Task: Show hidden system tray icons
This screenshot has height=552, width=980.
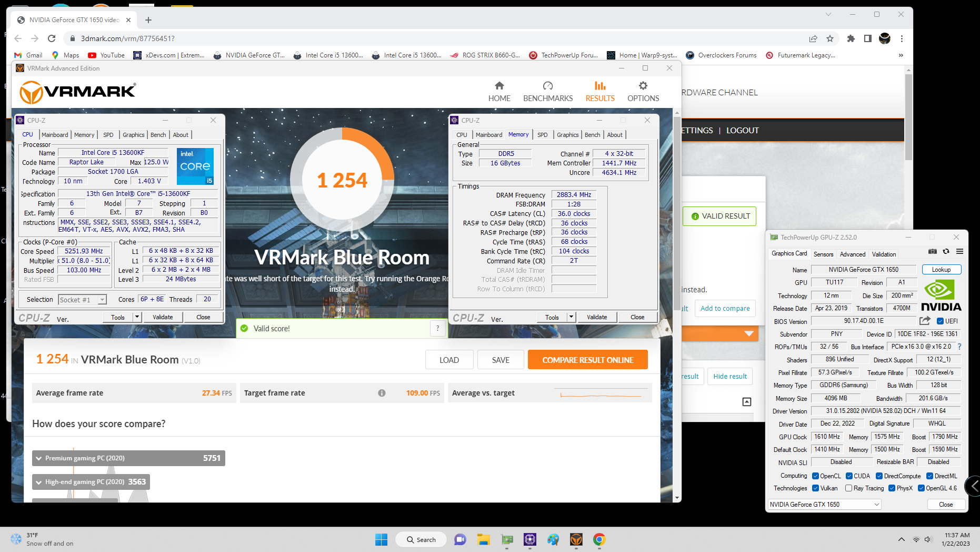Action: pos(902,539)
